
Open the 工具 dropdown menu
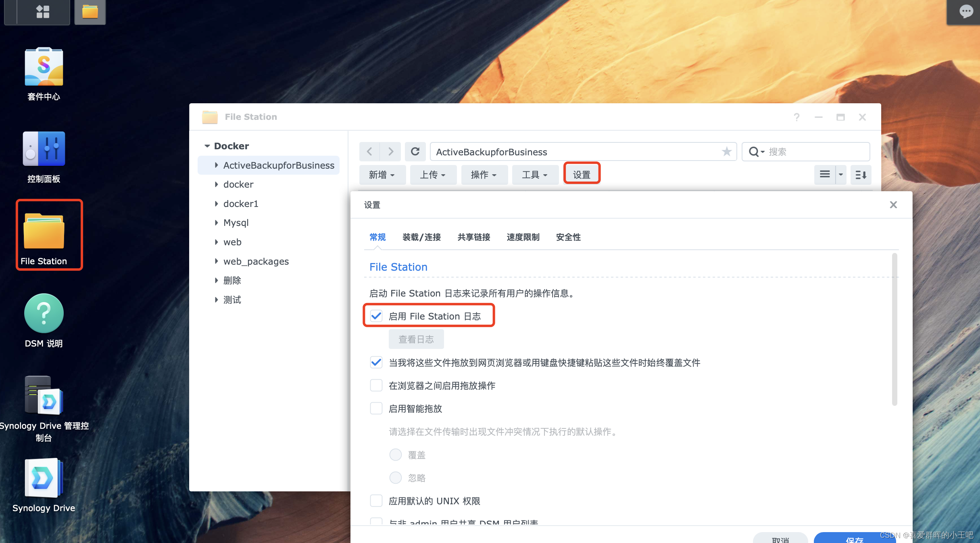[x=535, y=175]
